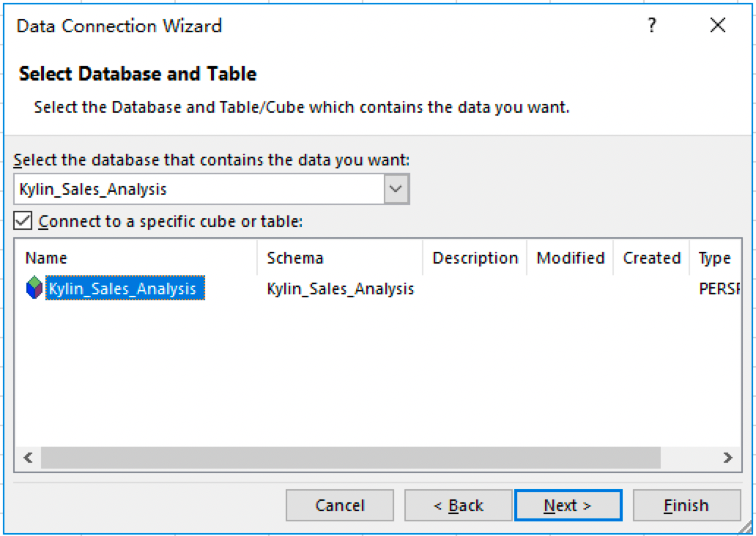Click the Modified column header
The image size is (756, 536).
coord(570,258)
